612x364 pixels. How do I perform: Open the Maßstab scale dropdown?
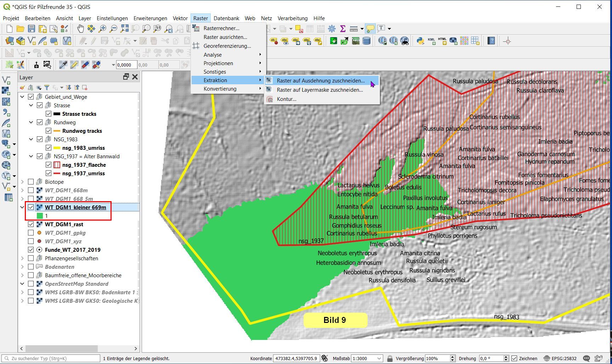[379, 358]
